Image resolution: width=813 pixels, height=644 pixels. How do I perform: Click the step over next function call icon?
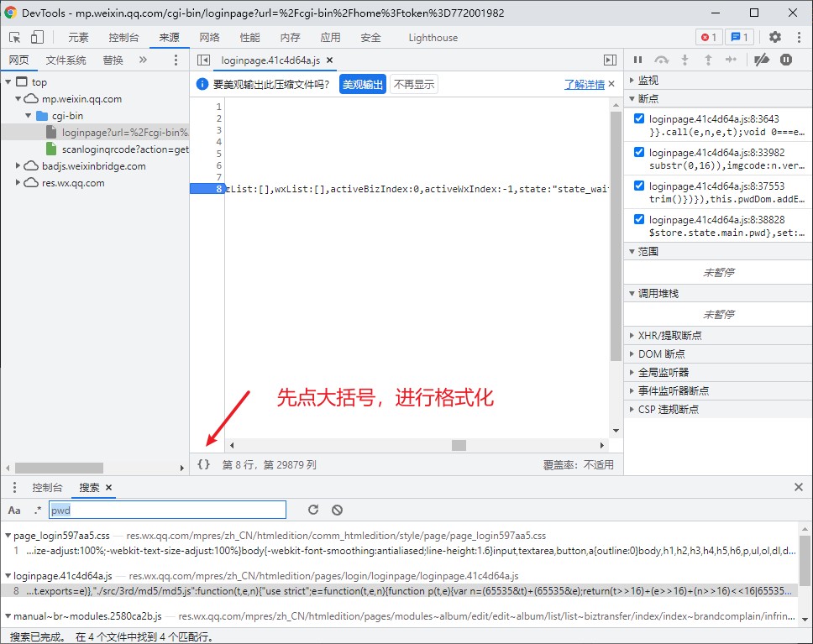[660, 60]
